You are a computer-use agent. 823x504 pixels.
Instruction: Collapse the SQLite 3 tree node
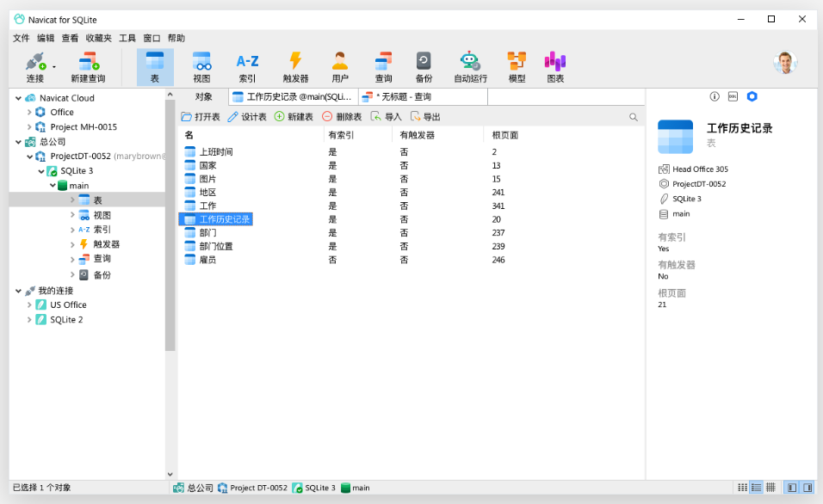click(40, 170)
